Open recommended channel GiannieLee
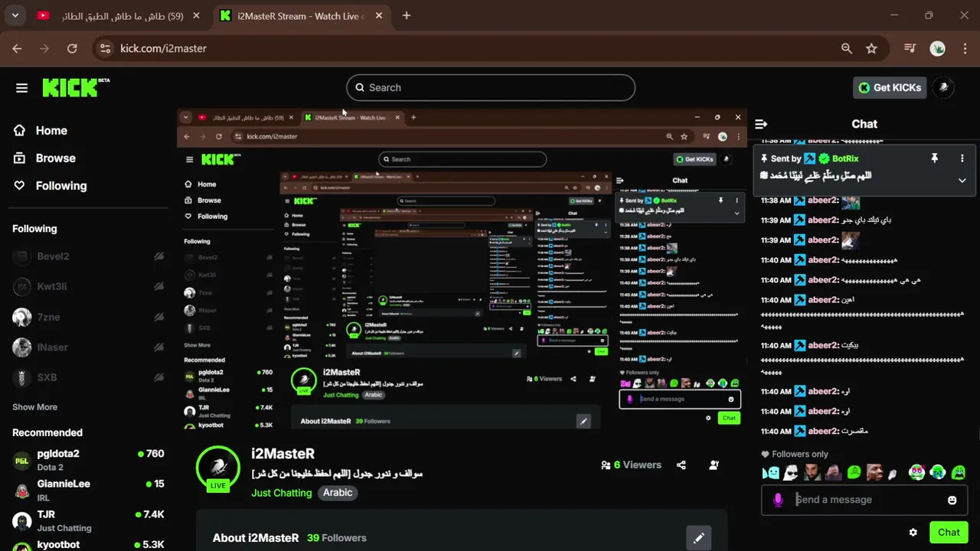 click(x=88, y=491)
